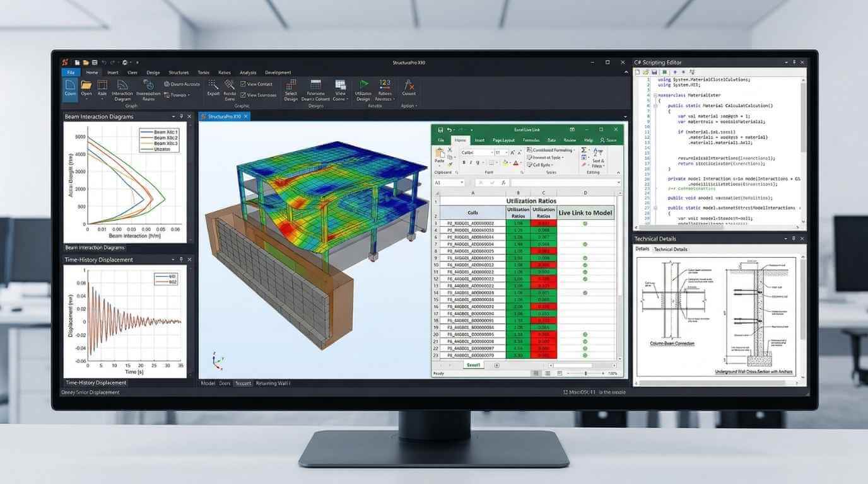Select the Retaining Wall tab below the viewport

point(273,383)
